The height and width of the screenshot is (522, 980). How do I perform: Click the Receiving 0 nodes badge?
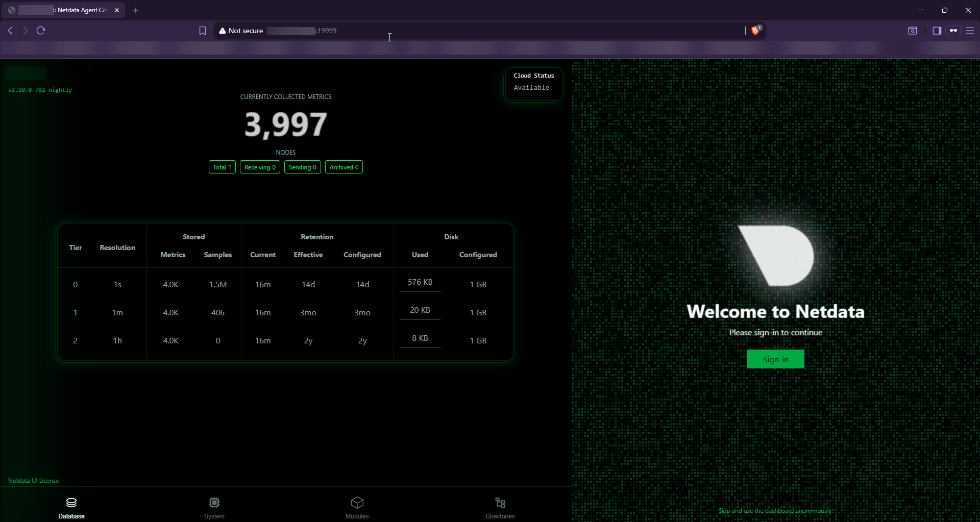[260, 167]
